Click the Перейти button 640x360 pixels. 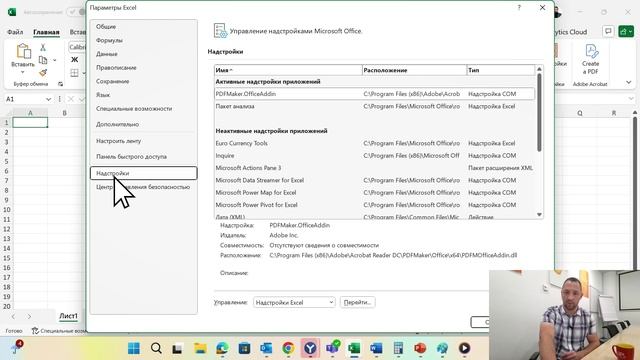tap(357, 302)
